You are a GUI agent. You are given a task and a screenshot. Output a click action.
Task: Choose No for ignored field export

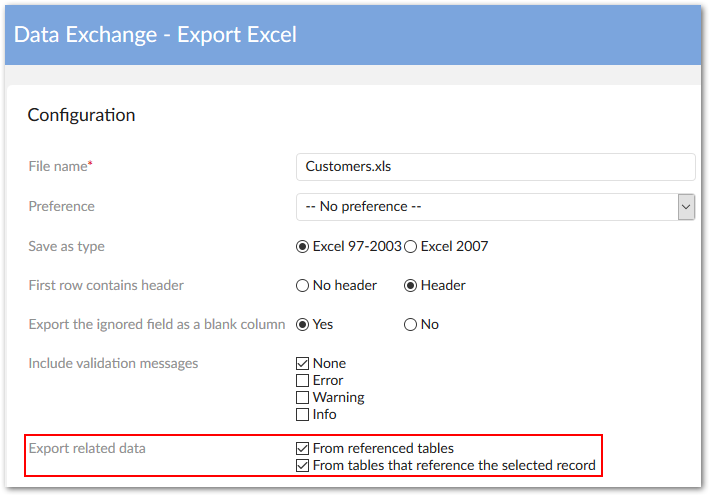[x=410, y=324]
